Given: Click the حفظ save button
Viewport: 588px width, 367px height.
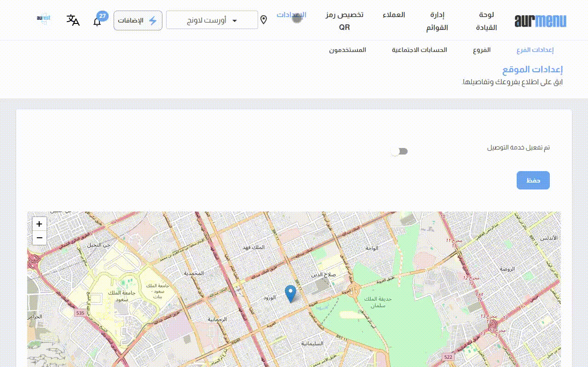Looking at the screenshot, I should coord(533,180).
